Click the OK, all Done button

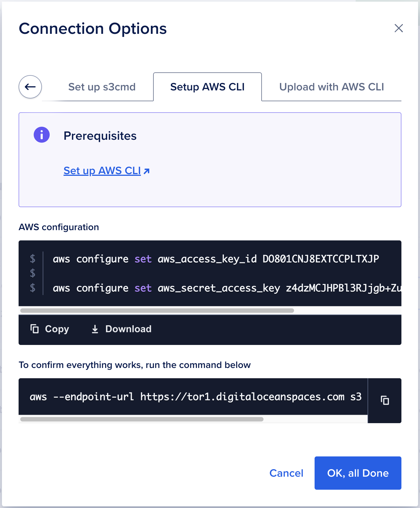tap(358, 473)
